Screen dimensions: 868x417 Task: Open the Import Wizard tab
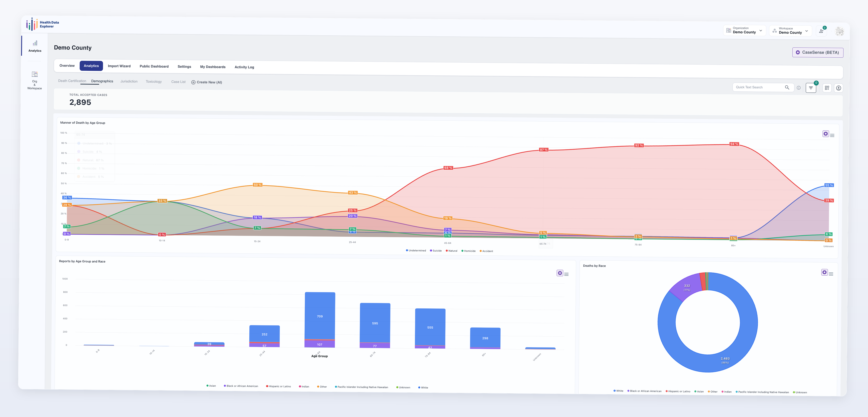(119, 66)
